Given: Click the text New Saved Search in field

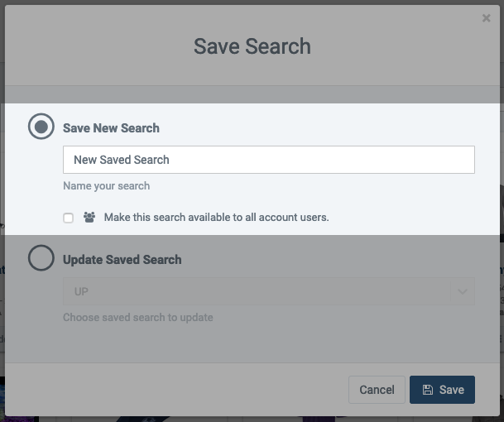Looking at the screenshot, I should (x=122, y=160).
